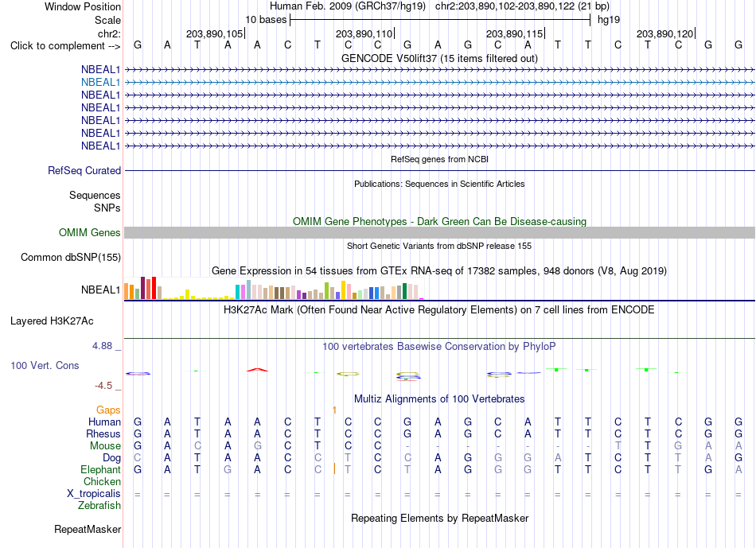Screen dimensions: 756x548
Task: Click the orange Gaps row label
Action: [x=108, y=410]
